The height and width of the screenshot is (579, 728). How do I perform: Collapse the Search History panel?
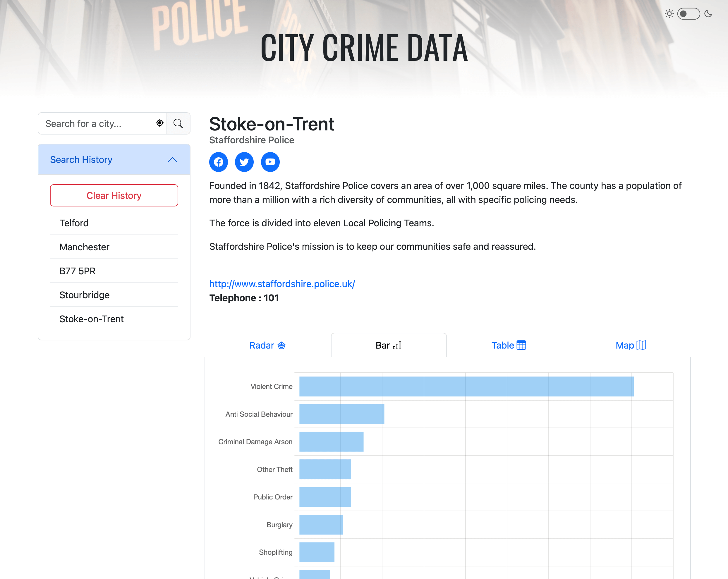tap(173, 160)
